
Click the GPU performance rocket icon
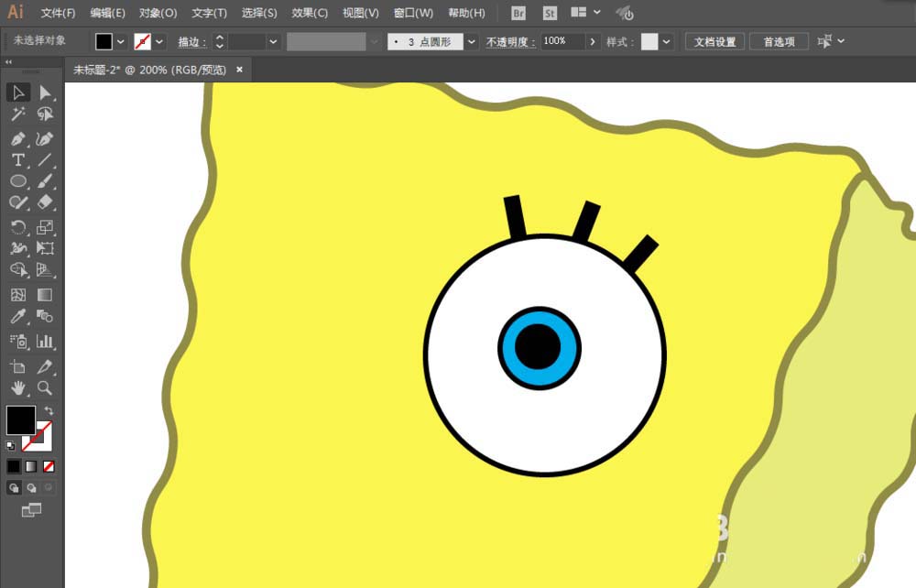coord(625,12)
